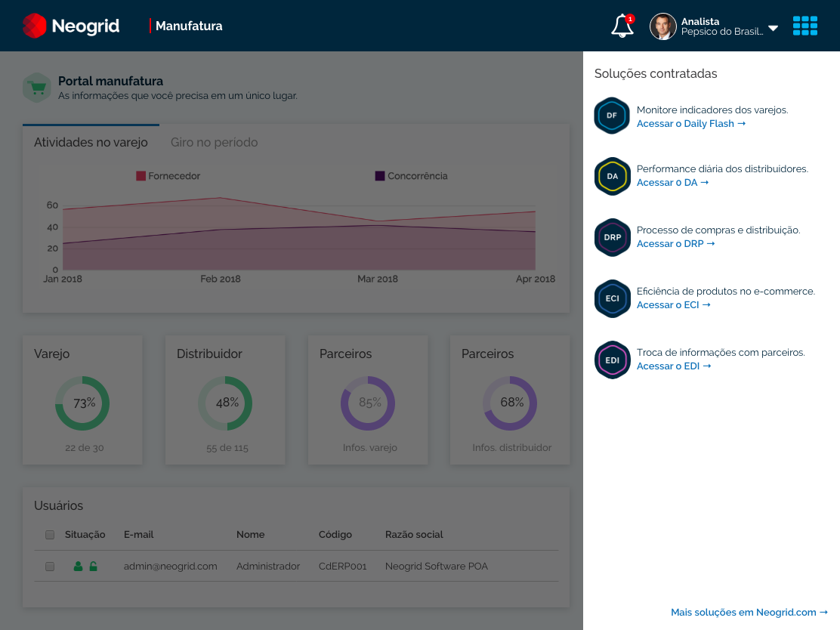
Task: Click the CdERP001 code cell
Action: 343,567
